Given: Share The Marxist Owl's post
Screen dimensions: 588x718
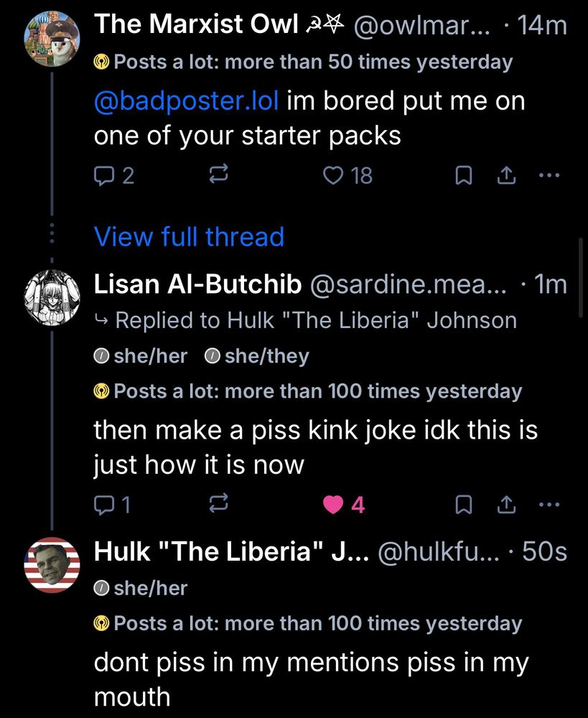Looking at the screenshot, I should 506,174.
